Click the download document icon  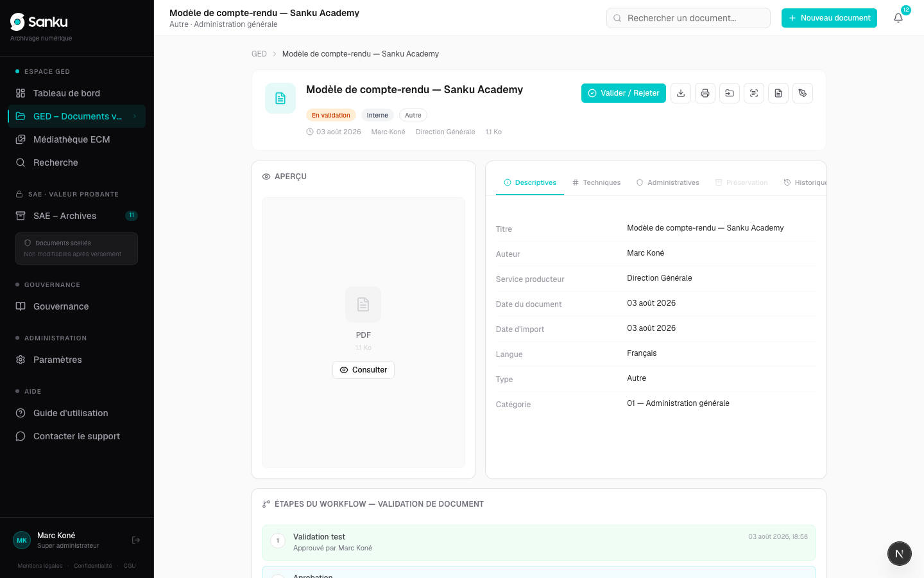[681, 93]
